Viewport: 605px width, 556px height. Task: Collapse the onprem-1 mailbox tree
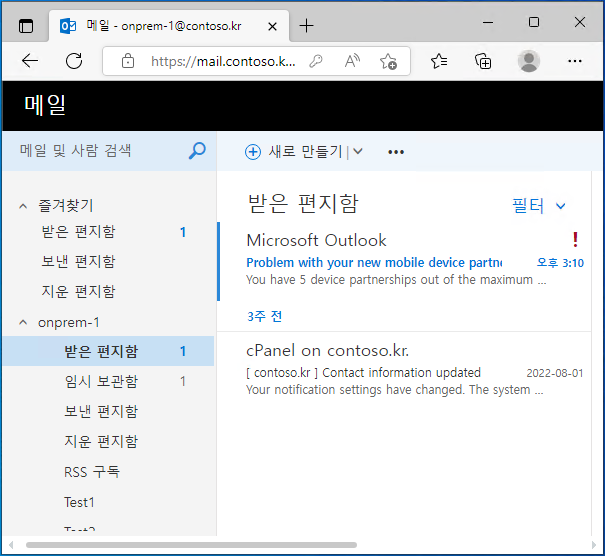tap(23, 322)
